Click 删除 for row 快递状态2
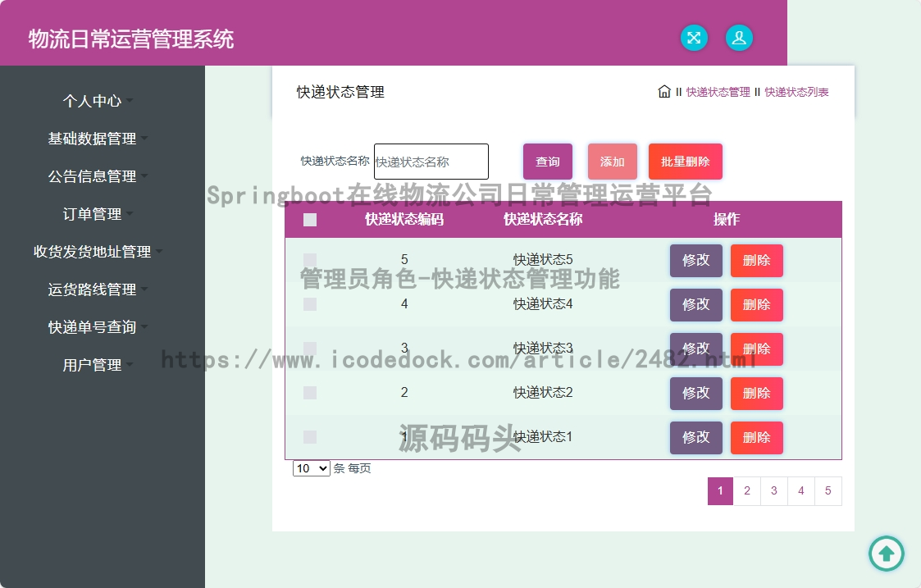This screenshot has height=588, width=921. (756, 393)
